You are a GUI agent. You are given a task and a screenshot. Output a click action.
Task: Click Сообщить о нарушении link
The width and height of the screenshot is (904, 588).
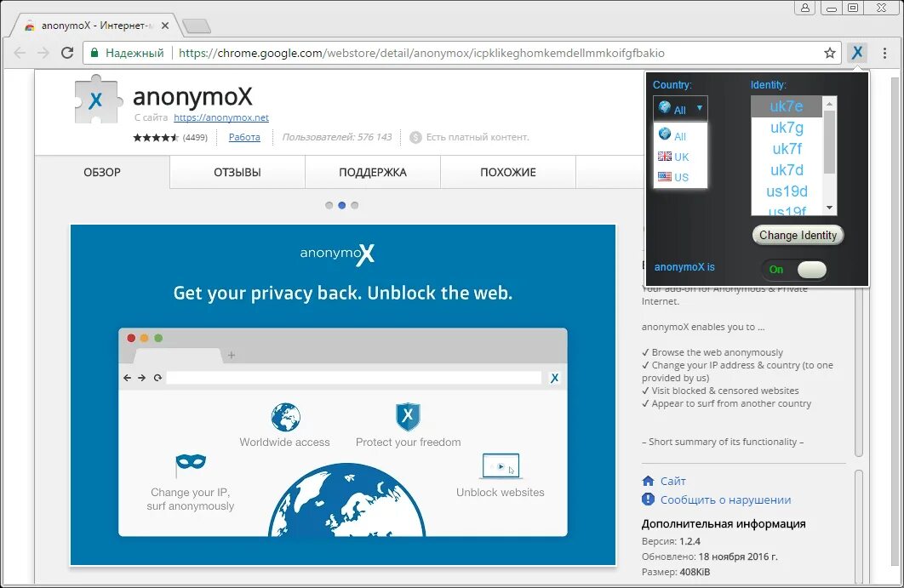click(x=725, y=500)
